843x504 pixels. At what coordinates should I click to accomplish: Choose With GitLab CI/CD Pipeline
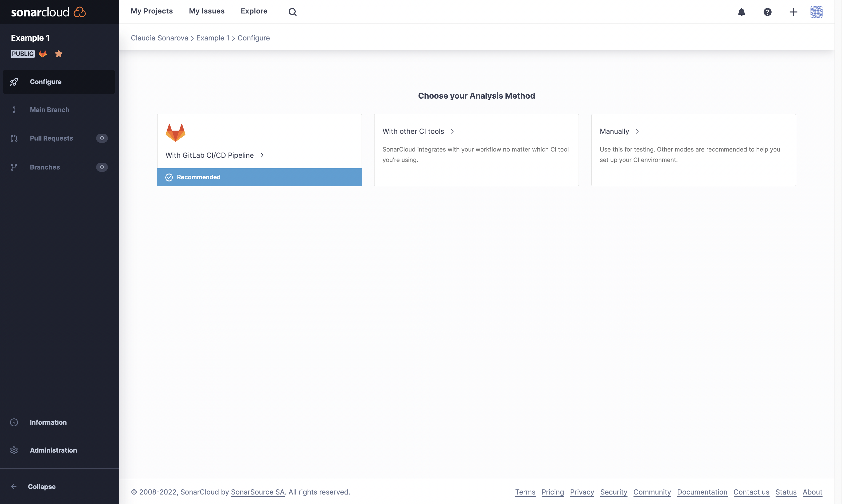210,155
